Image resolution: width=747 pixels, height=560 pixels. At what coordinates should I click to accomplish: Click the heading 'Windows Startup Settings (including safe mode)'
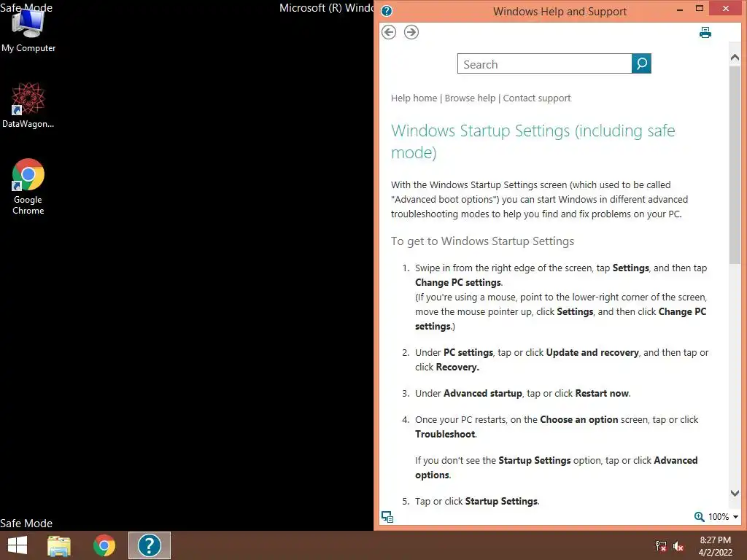533,141
